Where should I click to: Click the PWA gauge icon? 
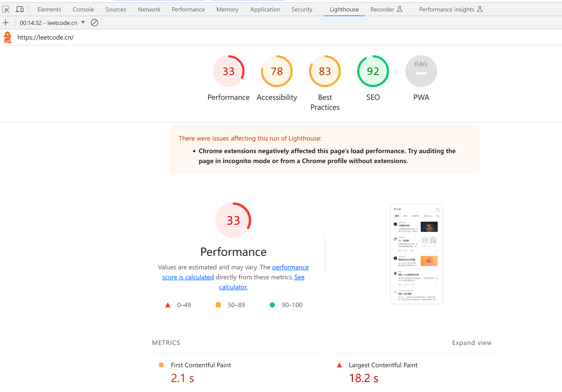tap(421, 71)
